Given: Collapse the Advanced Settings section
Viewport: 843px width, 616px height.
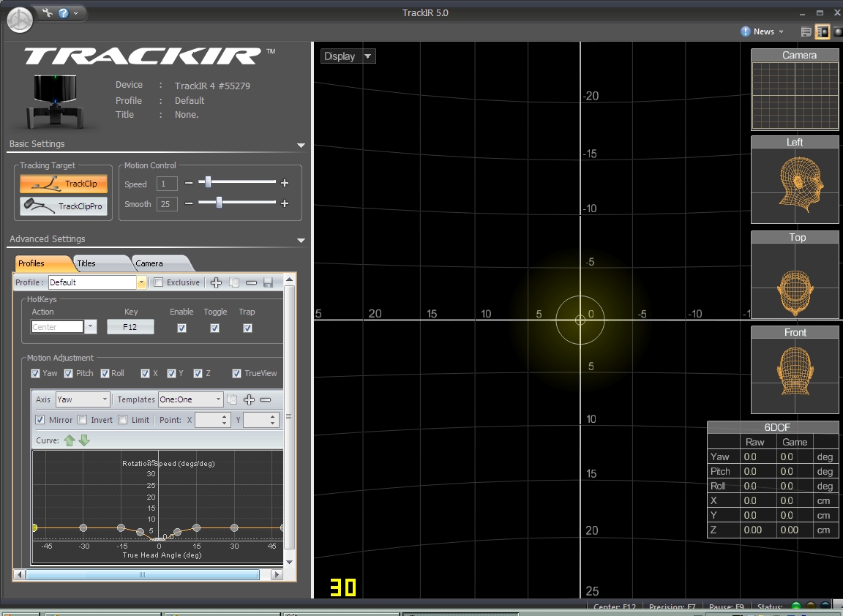Looking at the screenshot, I should pos(301,240).
